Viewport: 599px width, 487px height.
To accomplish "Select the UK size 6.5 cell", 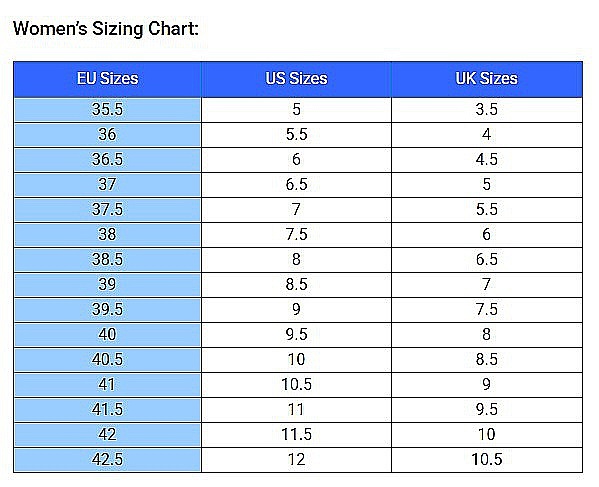I will point(487,260).
